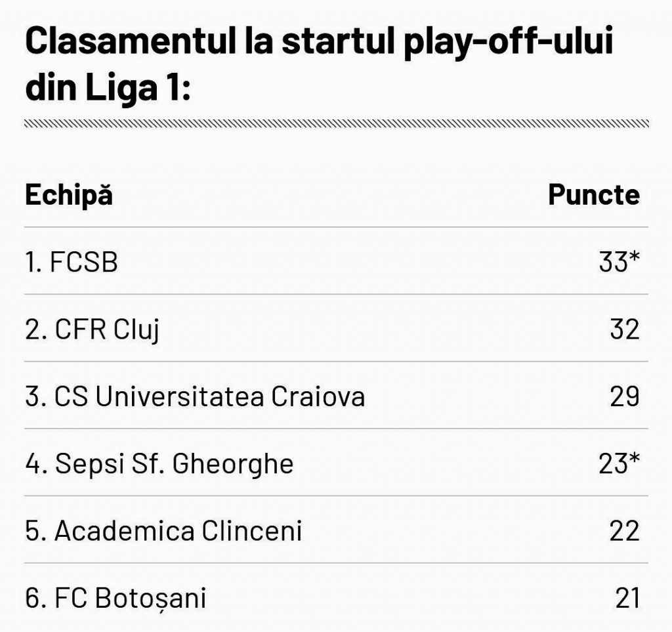Select the 'Puncte' column header

tap(594, 195)
